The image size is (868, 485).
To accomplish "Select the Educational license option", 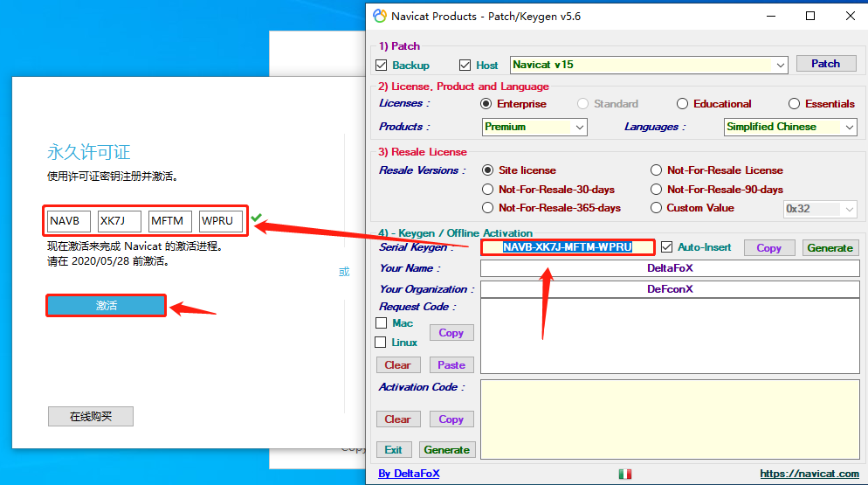I will point(682,104).
